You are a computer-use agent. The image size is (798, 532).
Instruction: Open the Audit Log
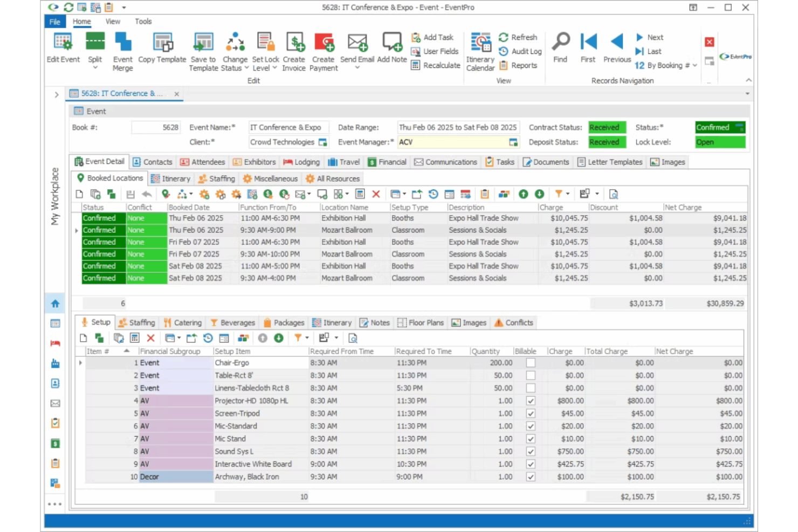520,51
